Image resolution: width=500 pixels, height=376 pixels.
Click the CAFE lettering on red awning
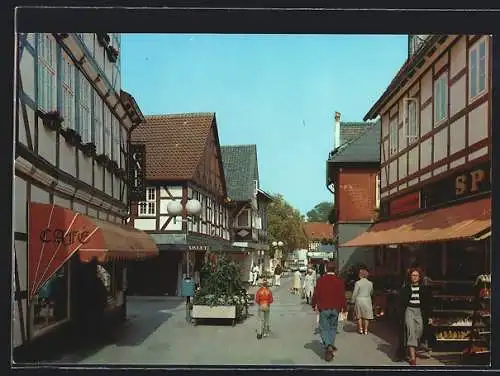[x=65, y=236]
